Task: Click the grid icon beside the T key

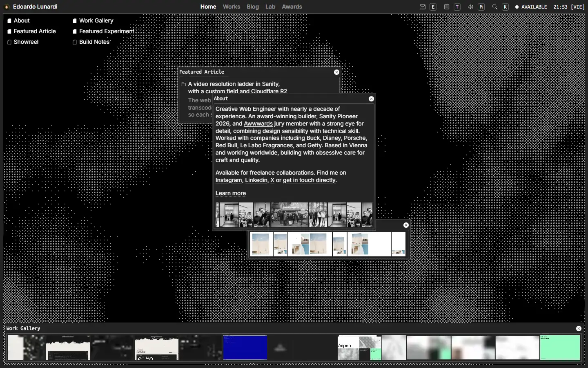Action: coord(447,7)
